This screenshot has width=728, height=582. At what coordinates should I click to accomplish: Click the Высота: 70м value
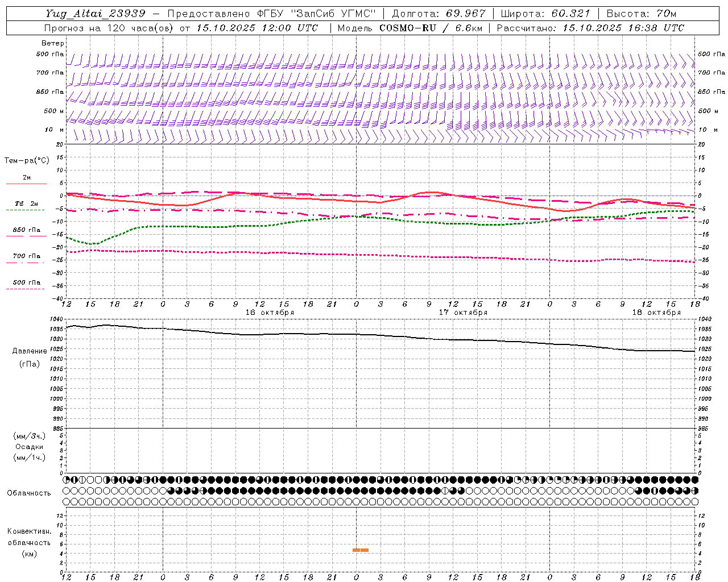click(642, 14)
